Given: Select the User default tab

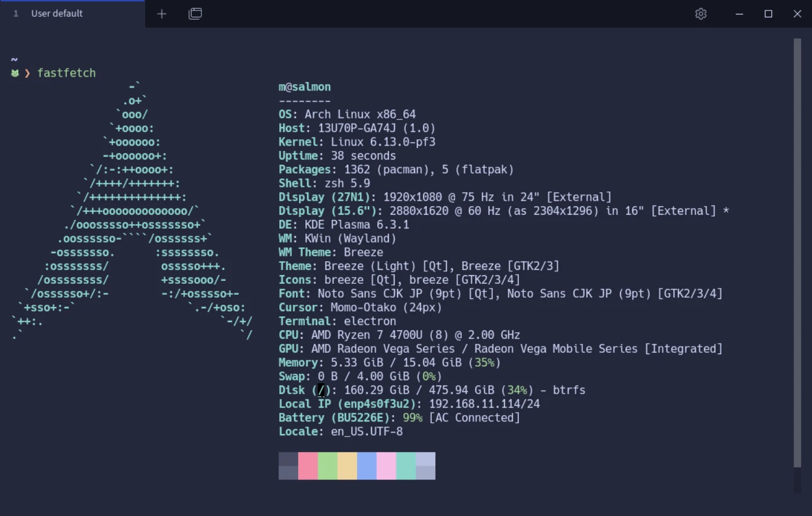Looking at the screenshot, I should [x=73, y=14].
